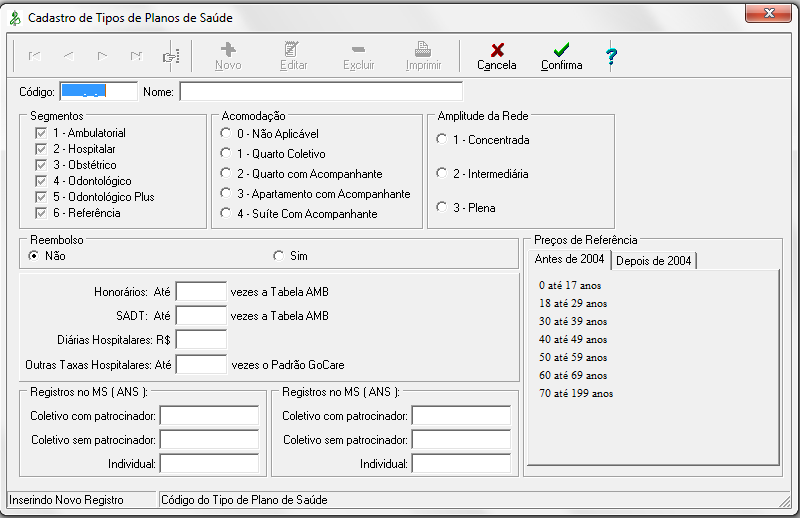This screenshot has width=800, height=518.
Task: Select 3 - Apartamento com Acompanhante
Action: 226,192
